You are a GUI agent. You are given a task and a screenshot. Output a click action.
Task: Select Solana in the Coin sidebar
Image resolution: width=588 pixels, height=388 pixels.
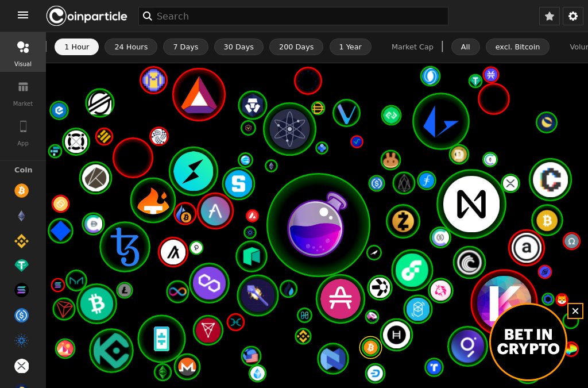click(21, 290)
